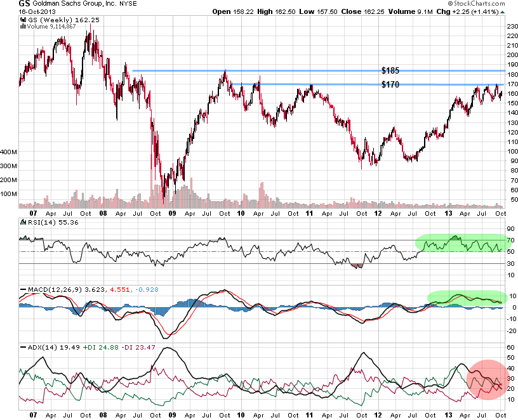Click the 230 price axis label
The height and width of the screenshot is (420, 518).
(512, 27)
